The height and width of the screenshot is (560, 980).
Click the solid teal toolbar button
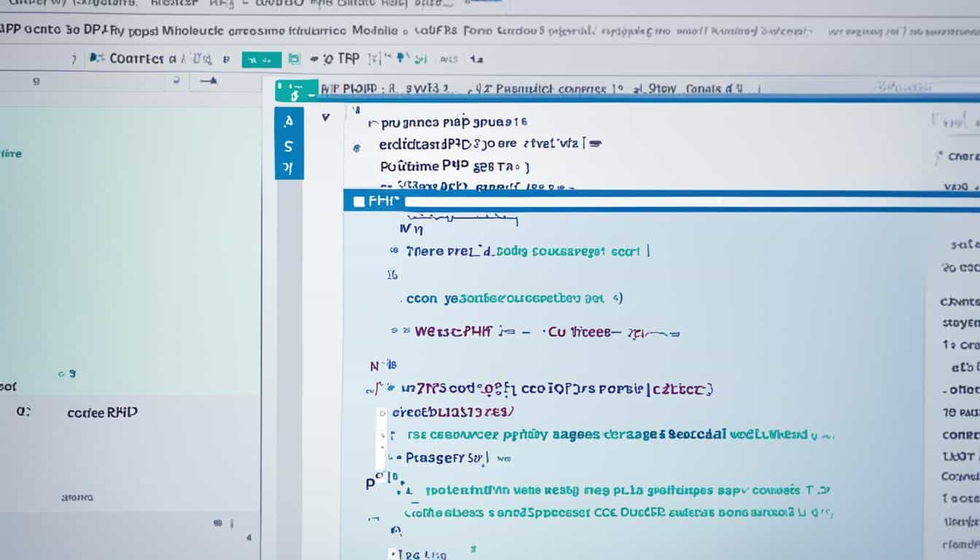coord(261,60)
